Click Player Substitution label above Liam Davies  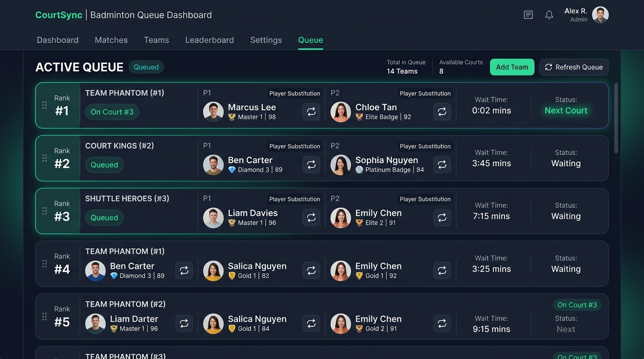click(x=294, y=199)
